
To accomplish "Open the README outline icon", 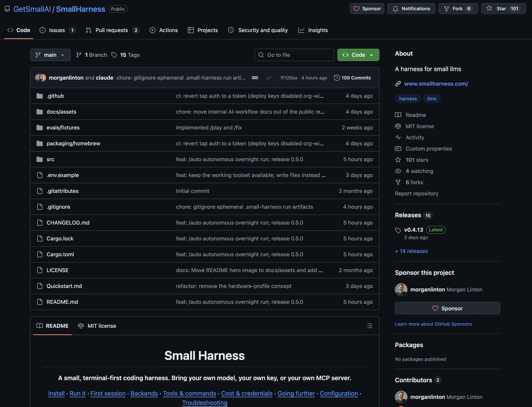I will click(369, 326).
